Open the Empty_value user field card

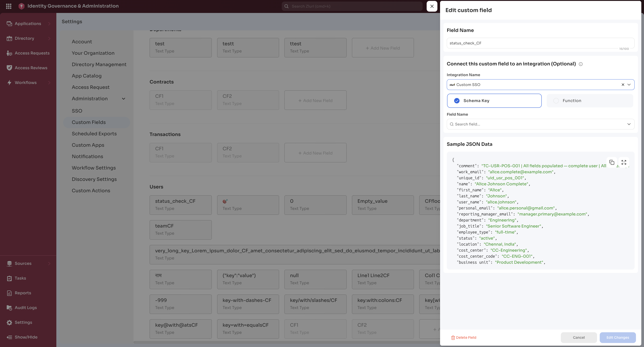click(383, 205)
